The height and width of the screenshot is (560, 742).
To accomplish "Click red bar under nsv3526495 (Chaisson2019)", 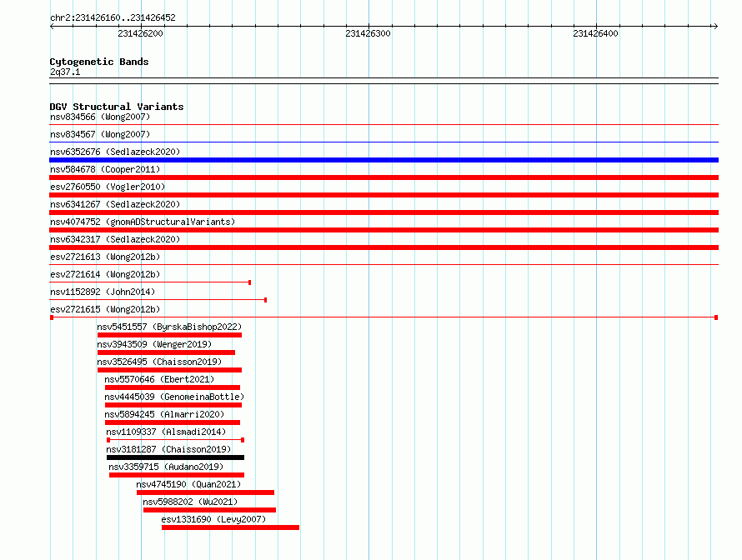I will pyautogui.click(x=169, y=370).
